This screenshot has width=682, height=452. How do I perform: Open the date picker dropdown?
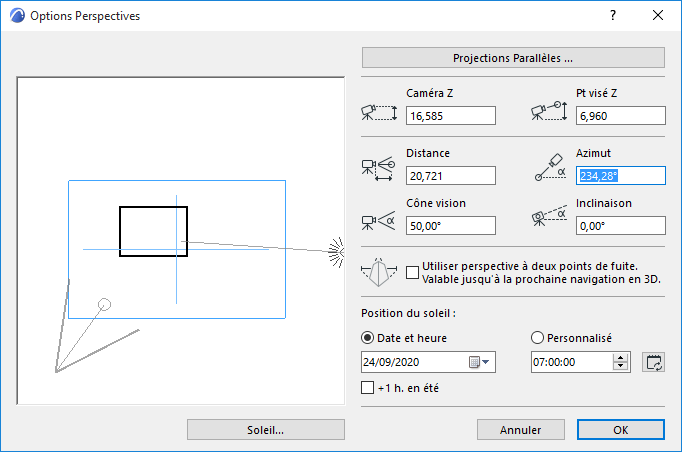[486, 362]
